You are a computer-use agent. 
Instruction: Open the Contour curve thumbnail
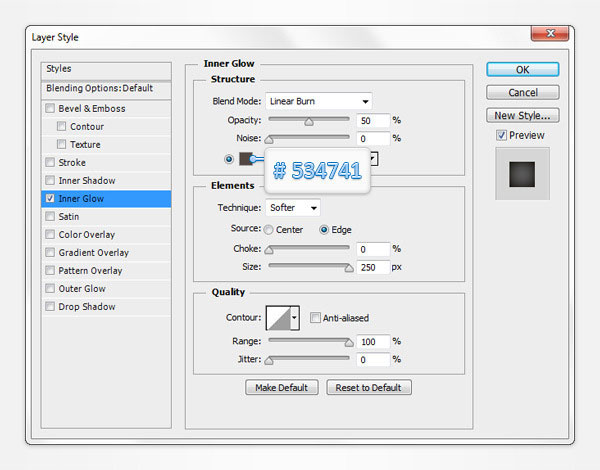(x=279, y=318)
